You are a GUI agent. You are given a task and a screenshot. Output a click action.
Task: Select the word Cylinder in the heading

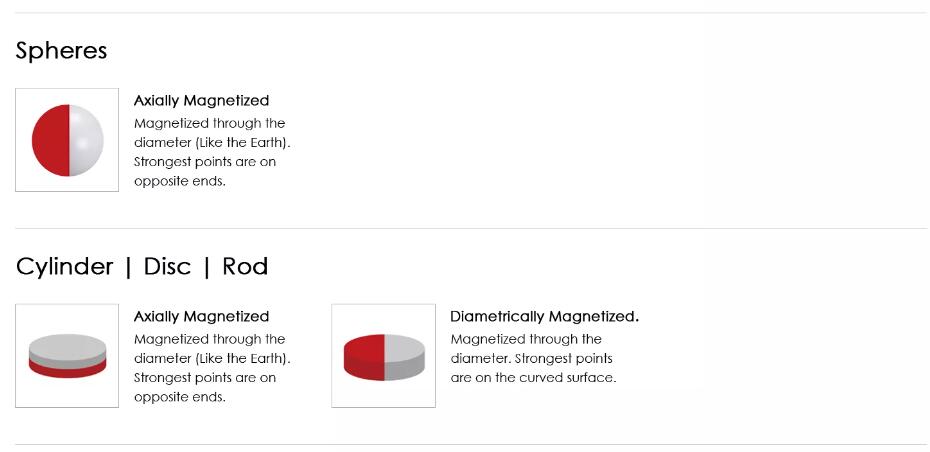pos(64,267)
